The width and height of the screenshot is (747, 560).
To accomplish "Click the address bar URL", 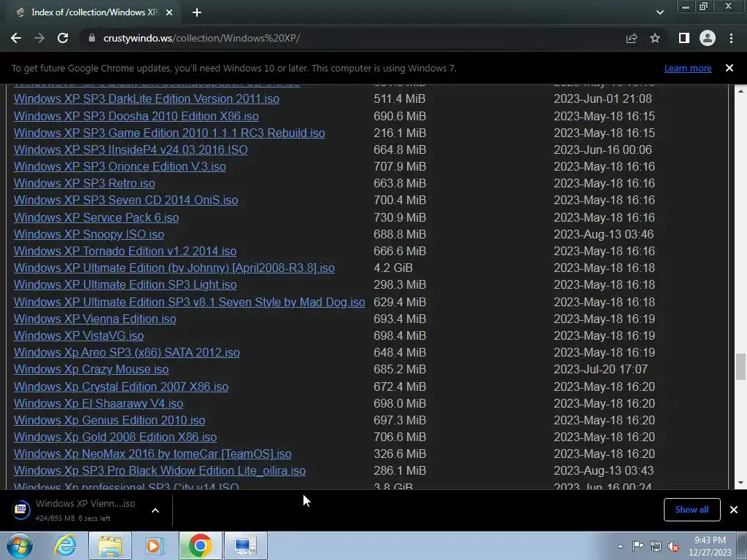I will click(201, 38).
